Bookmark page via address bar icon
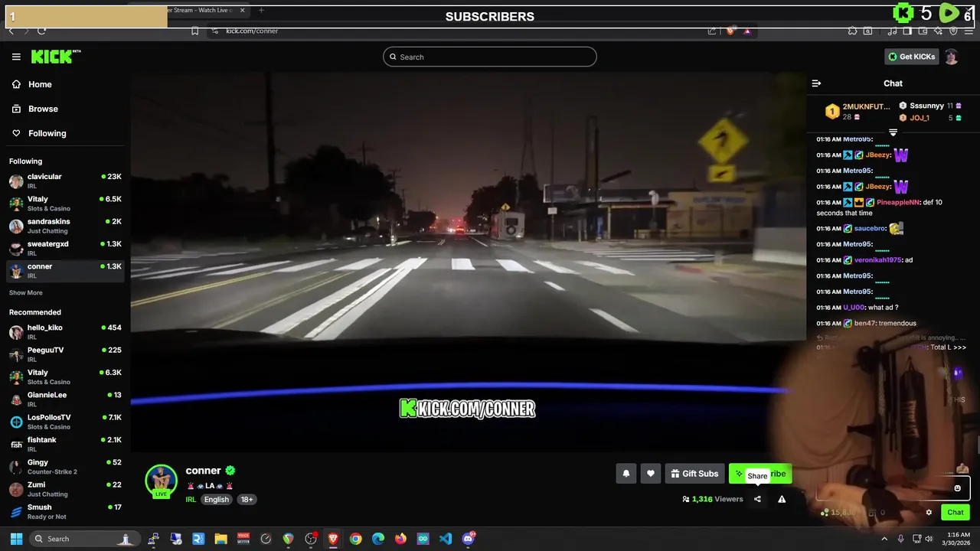Viewport: 980px width, 551px height. tap(194, 31)
